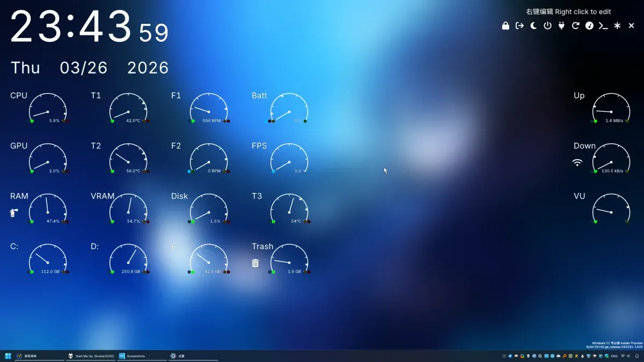Click the X icon in top bar
Image resolution: width=644 pixels, height=362 pixels.
pyautogui.click(x=631, y=26)
